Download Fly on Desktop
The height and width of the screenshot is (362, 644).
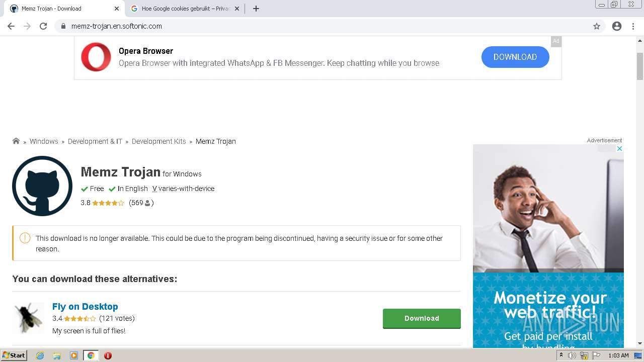coord(422,318)
